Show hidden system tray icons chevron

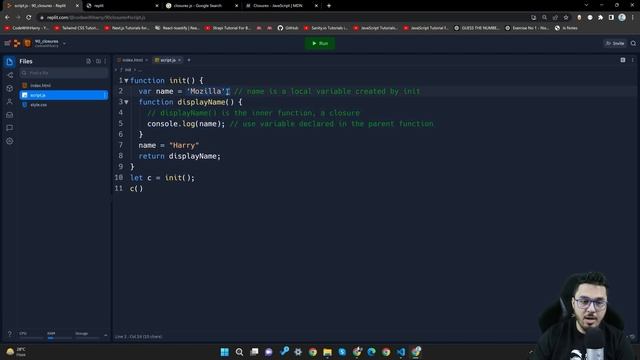[531, 352]
